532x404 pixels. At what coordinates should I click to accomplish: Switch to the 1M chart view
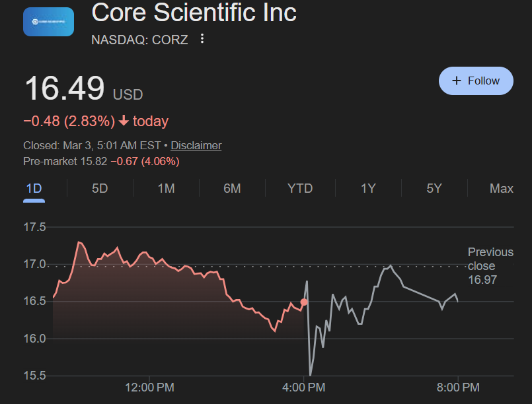pyautogui.click(x=166, y=188)
